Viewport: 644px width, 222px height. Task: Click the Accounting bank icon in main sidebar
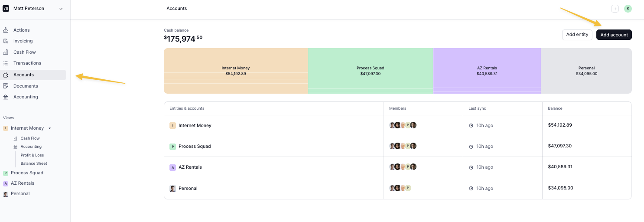tap(6, 97)
